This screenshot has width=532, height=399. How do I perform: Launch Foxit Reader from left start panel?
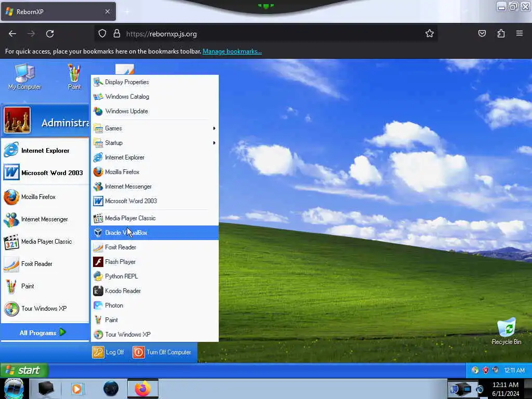[45, 264]
